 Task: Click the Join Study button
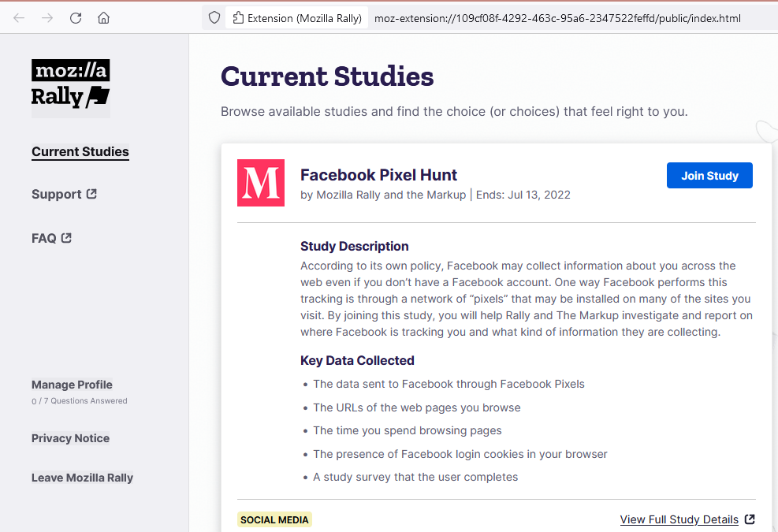pyautogui.click(x=709, y=176)
